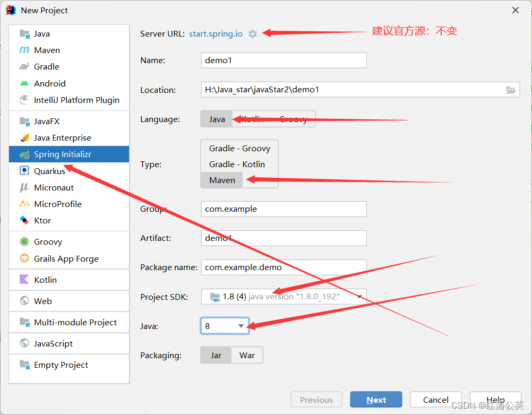The width and height of the screenshot is (532, 415).
Task: Click the Web globe icon
Action: click(24, 301)
